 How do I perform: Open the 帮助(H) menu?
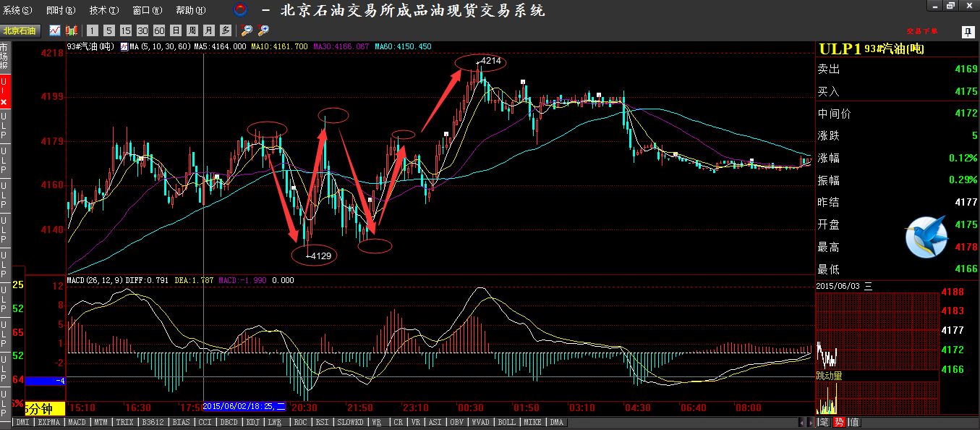(191, 11)
